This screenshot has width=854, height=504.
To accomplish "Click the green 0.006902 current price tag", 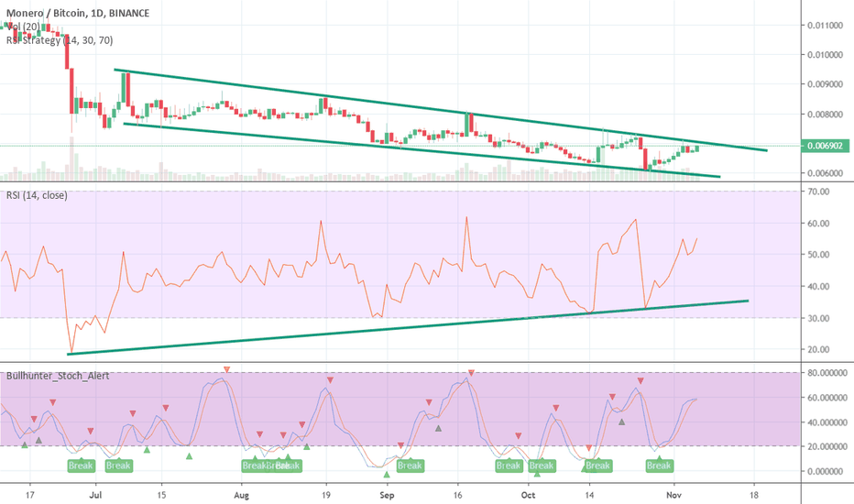I will coord(825,146).
